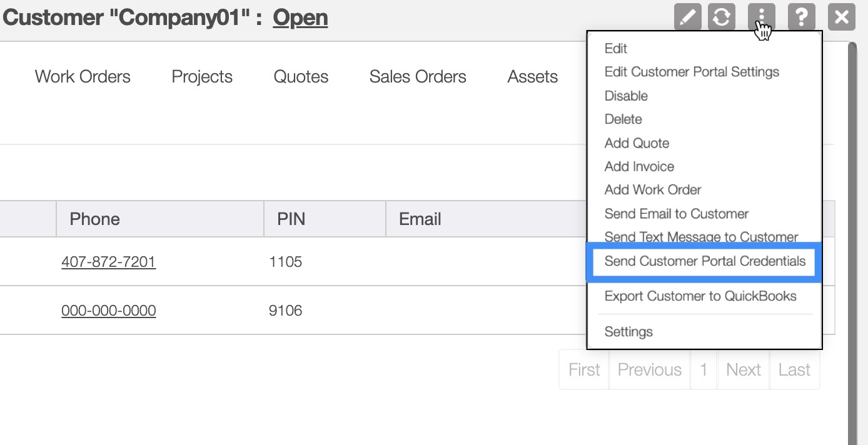Close the customer panel with X icon
This screenshot has width=868, height=445.
click(841, 17)
